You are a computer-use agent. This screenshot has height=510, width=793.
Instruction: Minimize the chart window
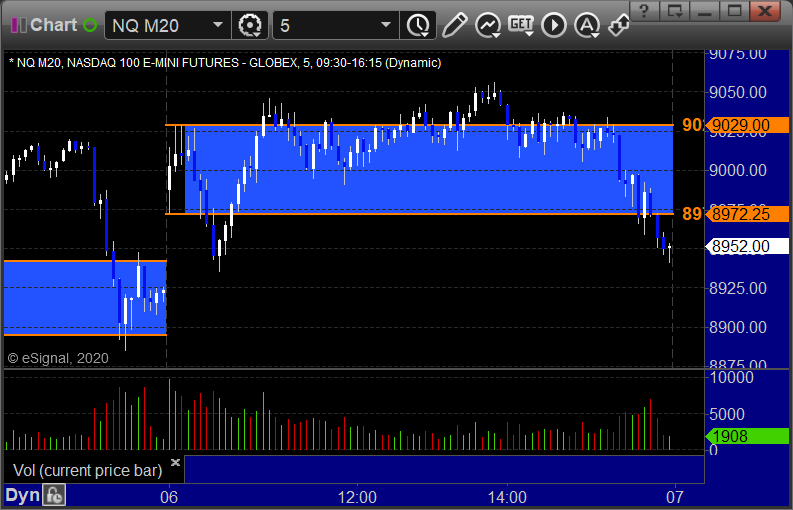(x=705, y=11)
